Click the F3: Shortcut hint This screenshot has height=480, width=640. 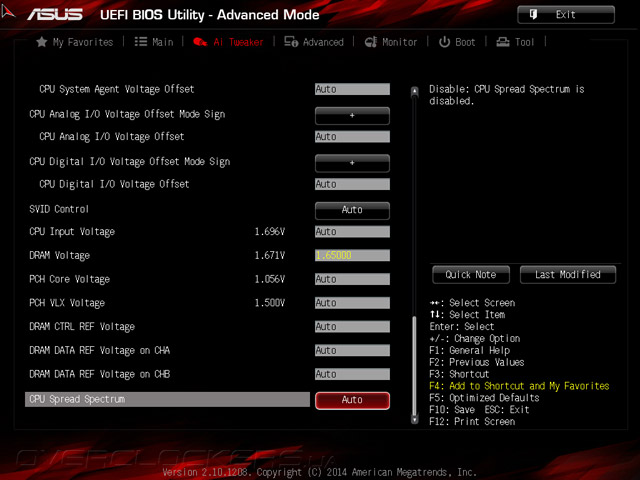tap(459, 374)
